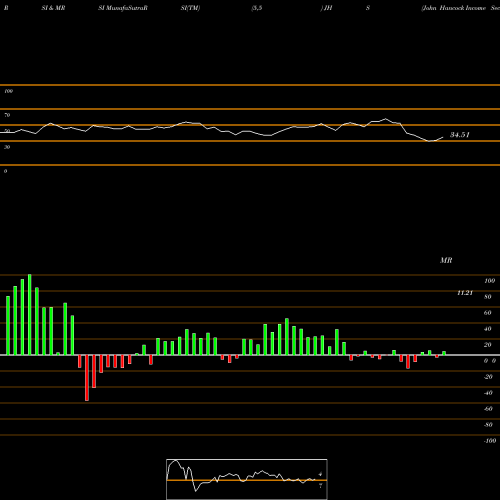Click the deepest red MR histogram bar

tap(87, 378)
